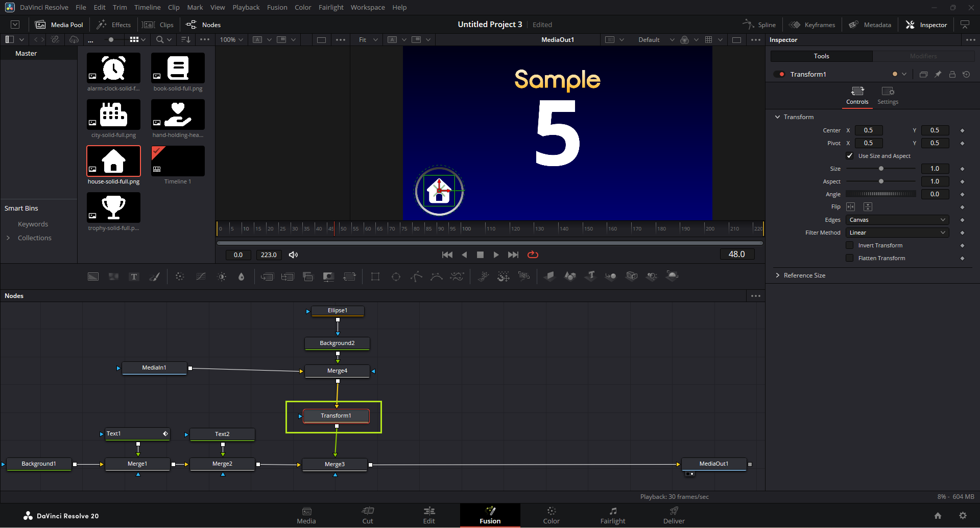This screenshot has width=980, height=528.
Task: Open the Edges dropdown
Action: point(897,220)
